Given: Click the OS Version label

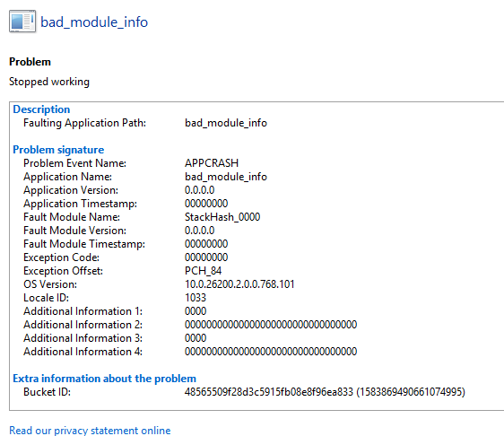Looking at the screenshot, I should coord(50,284).
